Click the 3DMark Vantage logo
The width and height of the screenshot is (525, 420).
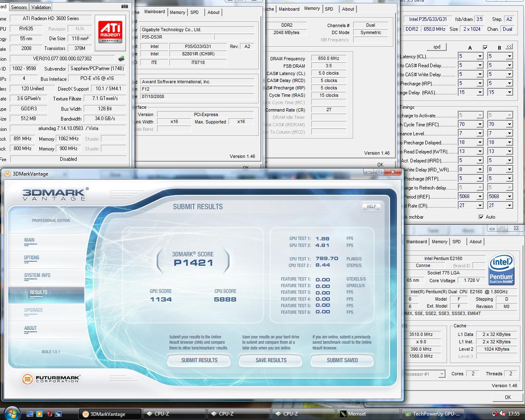55,194
